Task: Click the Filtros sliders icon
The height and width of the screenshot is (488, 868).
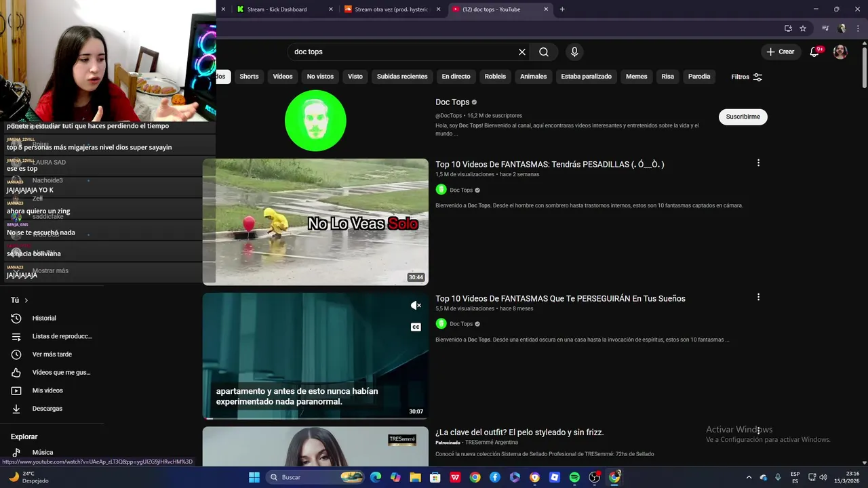Action: point(757,77)
